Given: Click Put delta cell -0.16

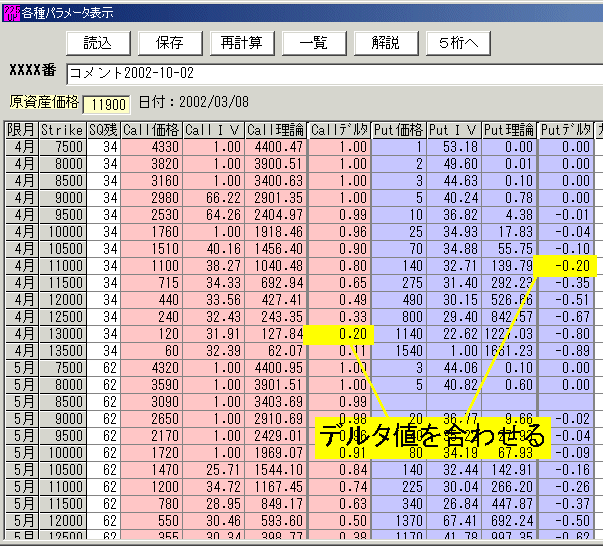Looking at the screenshot, I should 566,470.
